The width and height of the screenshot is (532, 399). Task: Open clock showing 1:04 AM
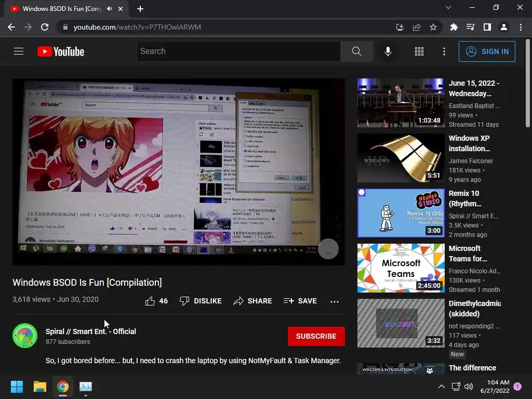pyautogui.click(x=495, y=387)
